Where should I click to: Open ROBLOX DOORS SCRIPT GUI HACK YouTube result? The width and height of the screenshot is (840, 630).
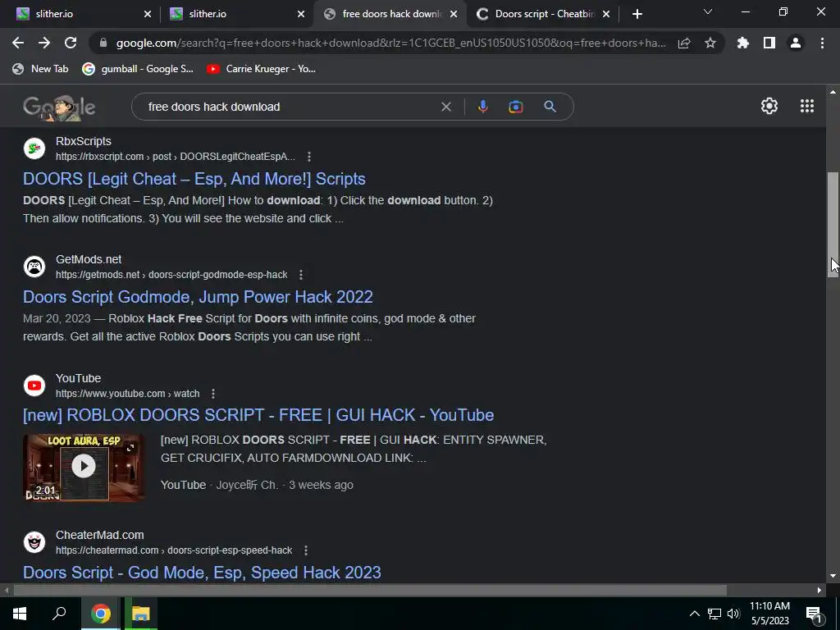258,415
